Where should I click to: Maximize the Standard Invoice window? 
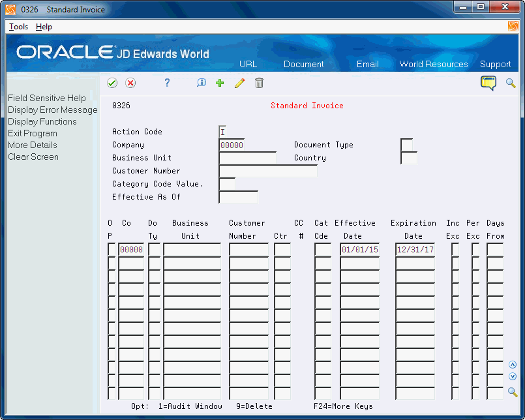point(481,7)
